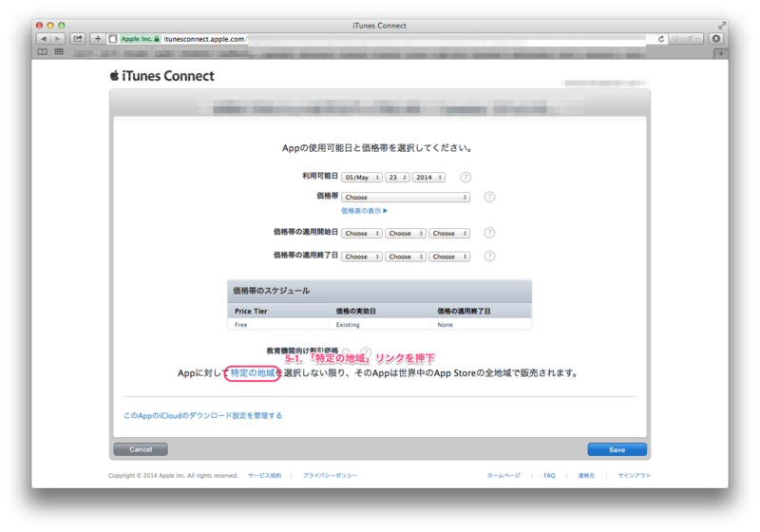Click the サインアウト sign out link
Screen dimensions: 760x532
(x=634, y=476)
